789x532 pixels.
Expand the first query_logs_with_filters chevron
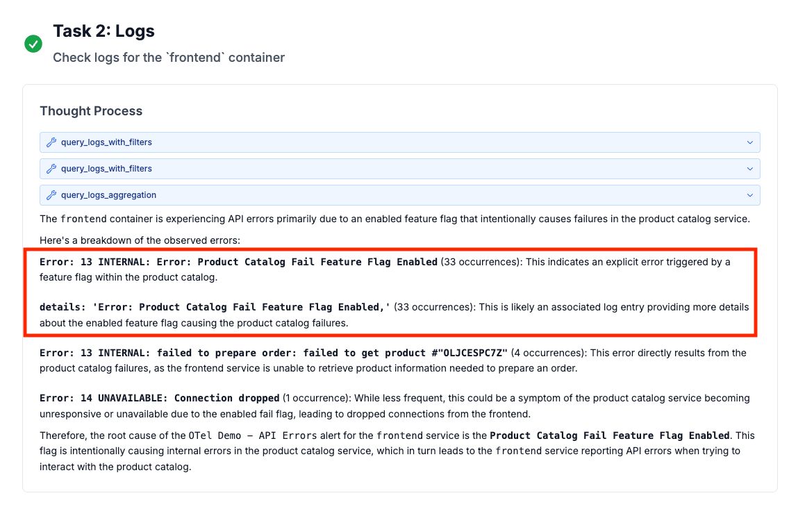(749, 142)
